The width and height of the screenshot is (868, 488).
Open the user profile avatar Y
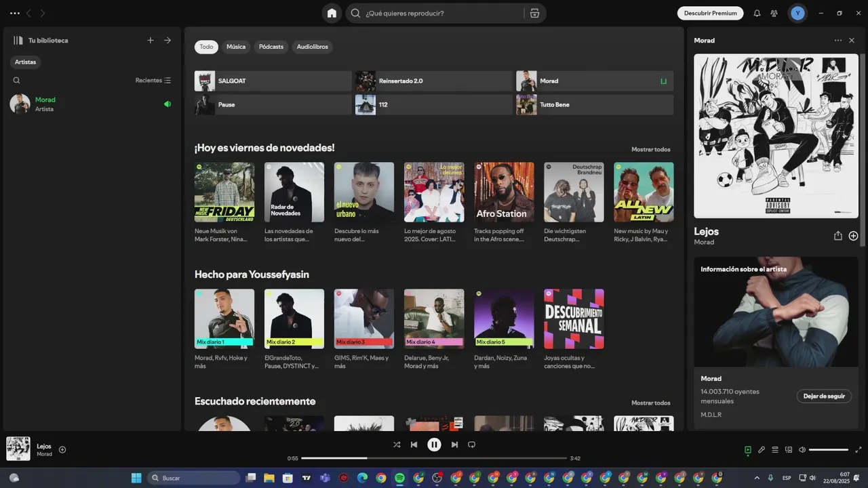pyautogui.click(x=797, y=13)
